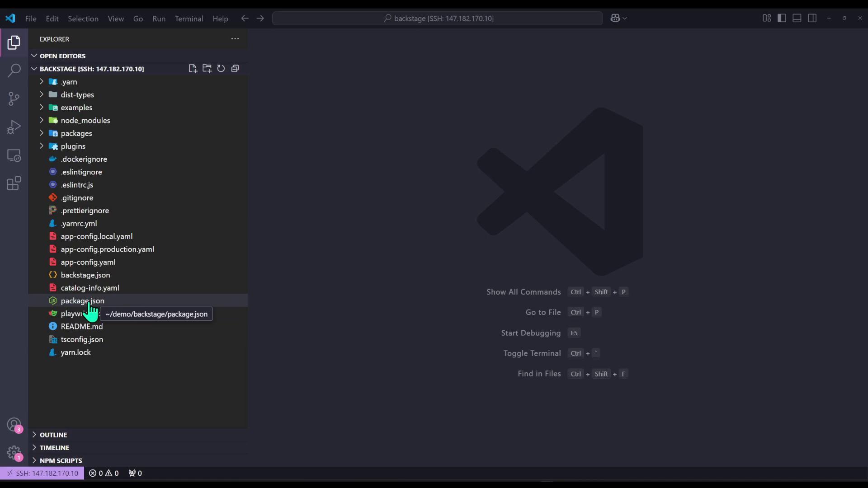The height and width of the screenshot is (488, 868).
Task: Open the Edit menu
Action: [52, 19]
